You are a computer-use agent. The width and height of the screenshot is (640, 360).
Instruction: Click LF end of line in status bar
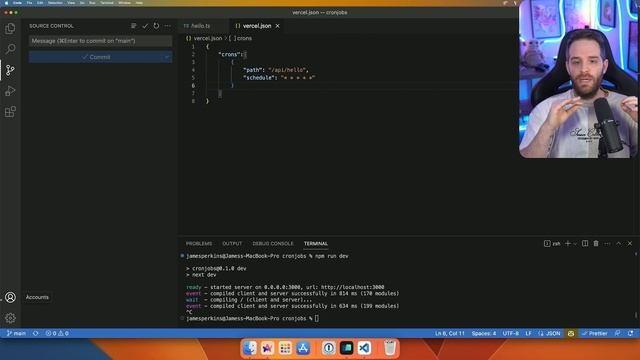pyautogui.click(x=528, y=333)
